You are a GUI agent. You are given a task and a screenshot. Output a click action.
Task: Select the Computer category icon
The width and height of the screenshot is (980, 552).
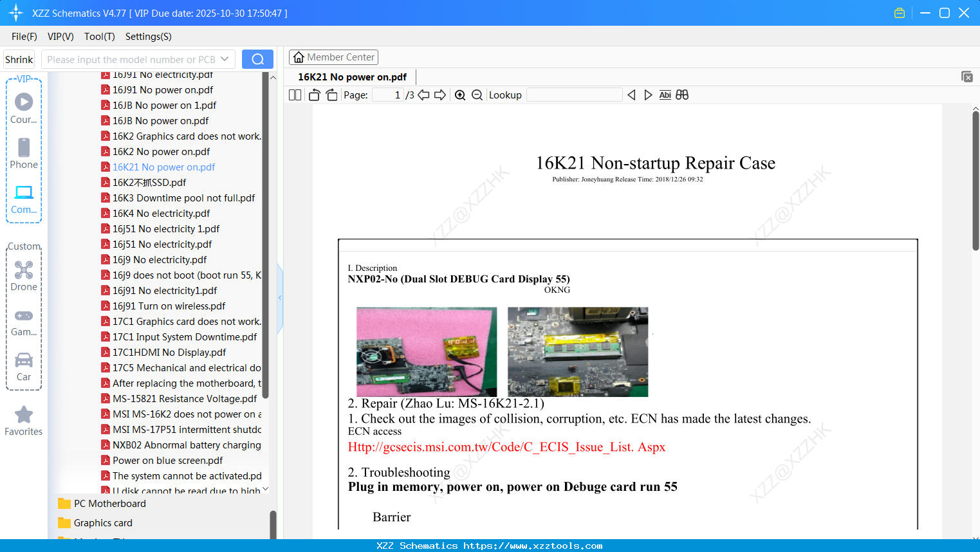[24, 199]
